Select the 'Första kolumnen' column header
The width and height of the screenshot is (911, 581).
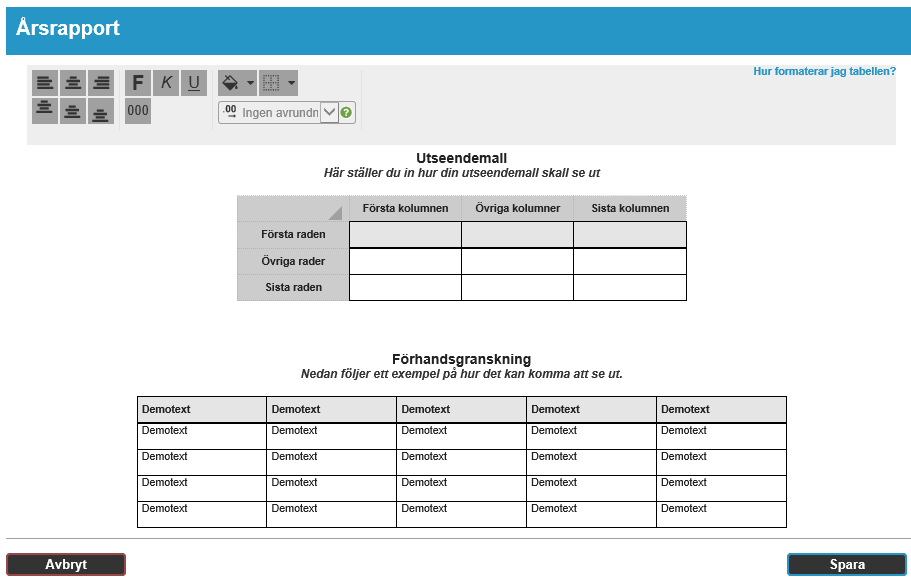[405, 208]
